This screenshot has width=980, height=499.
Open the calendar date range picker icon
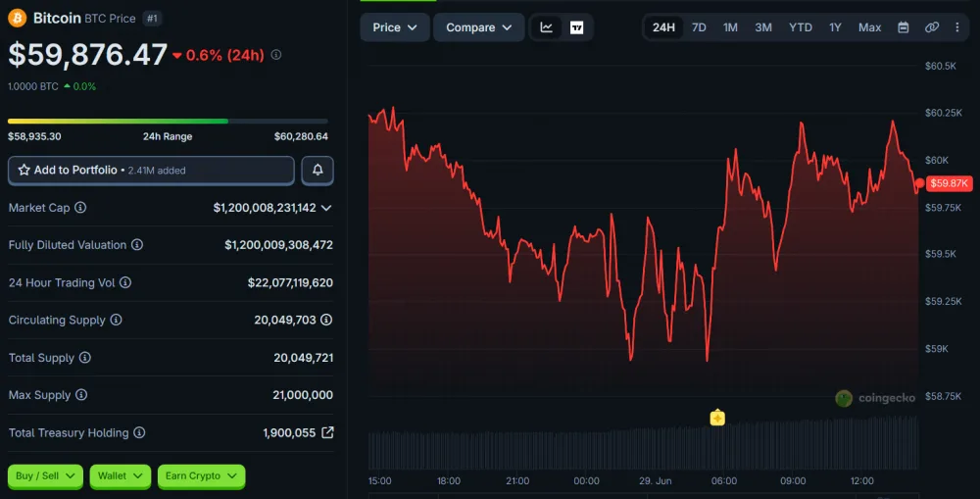click(904, 27)
